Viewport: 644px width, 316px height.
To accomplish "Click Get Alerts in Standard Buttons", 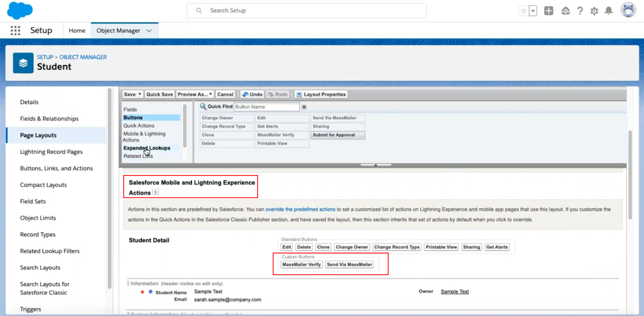I will pyautogui.click(x=497, y=247).
